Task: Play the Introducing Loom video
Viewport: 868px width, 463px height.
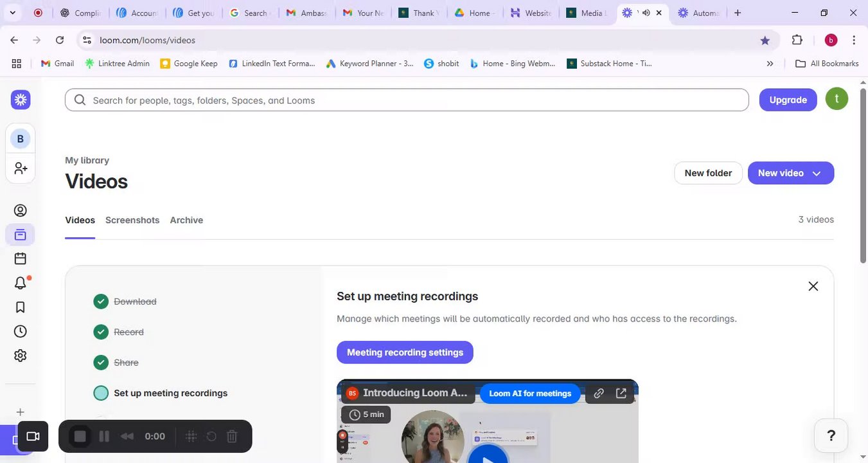Action: 488,455
